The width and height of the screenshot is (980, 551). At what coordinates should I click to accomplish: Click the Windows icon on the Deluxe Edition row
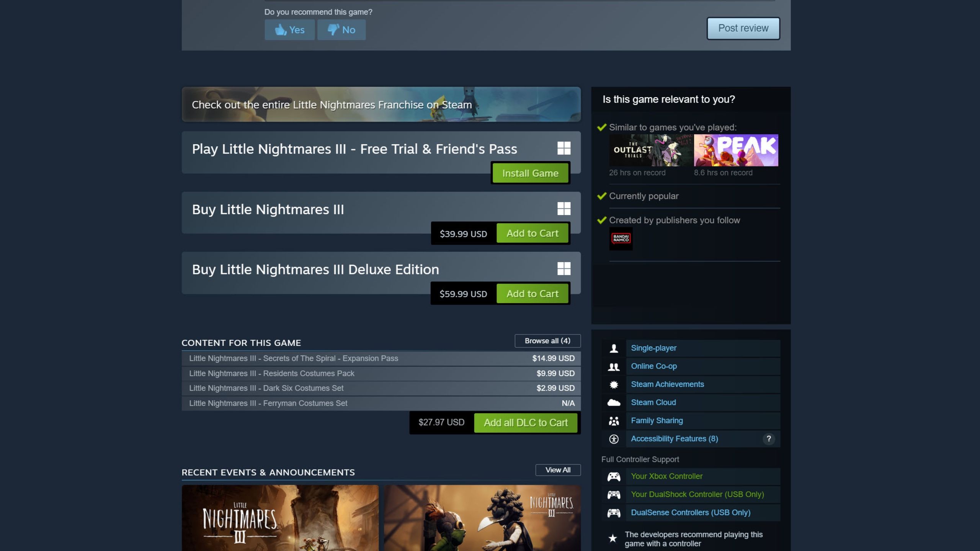click(564, 269)
